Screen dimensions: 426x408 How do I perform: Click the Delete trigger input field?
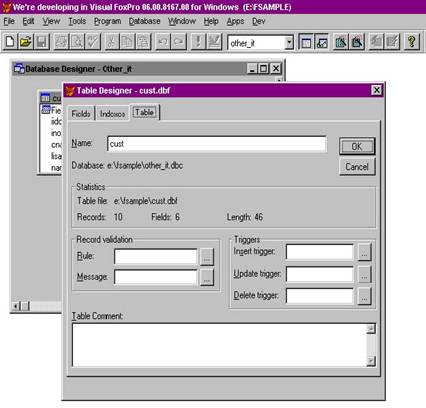pyautogui.click(x=319, y=296)
